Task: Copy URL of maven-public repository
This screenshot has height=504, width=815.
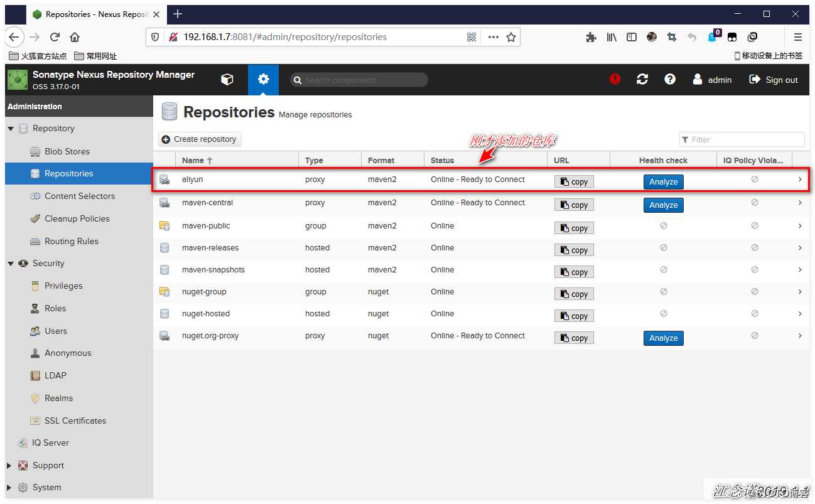Action: [574, 228]
